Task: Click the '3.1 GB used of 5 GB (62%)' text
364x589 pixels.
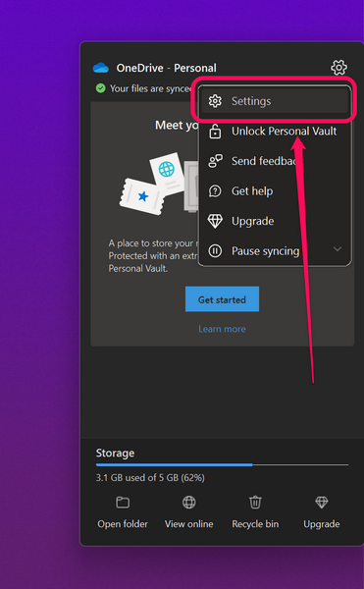Action: 150,478
